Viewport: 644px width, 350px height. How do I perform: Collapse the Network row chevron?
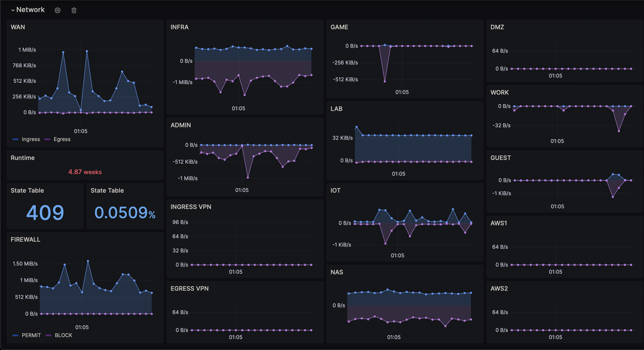point(13,10)
